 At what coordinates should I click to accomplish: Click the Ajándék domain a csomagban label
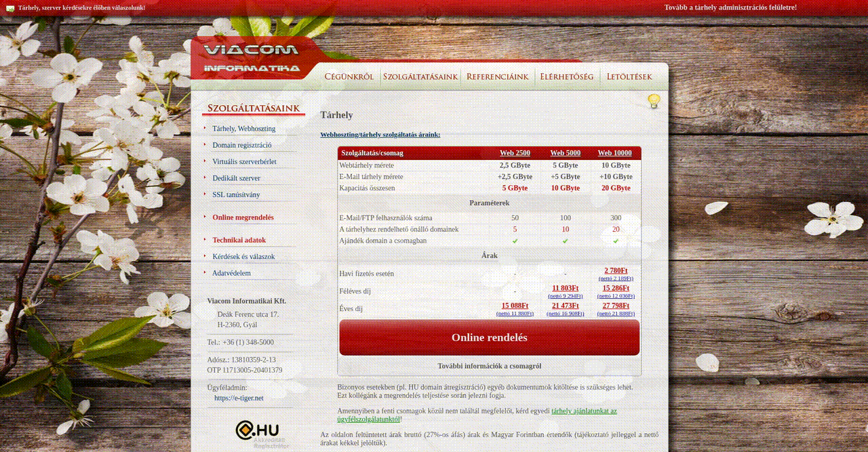coord(382,241)
